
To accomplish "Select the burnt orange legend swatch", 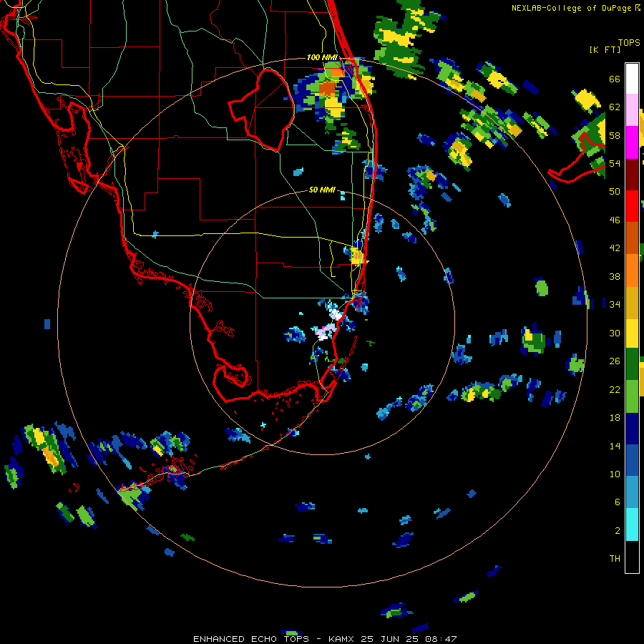I will tap(632, 238).
